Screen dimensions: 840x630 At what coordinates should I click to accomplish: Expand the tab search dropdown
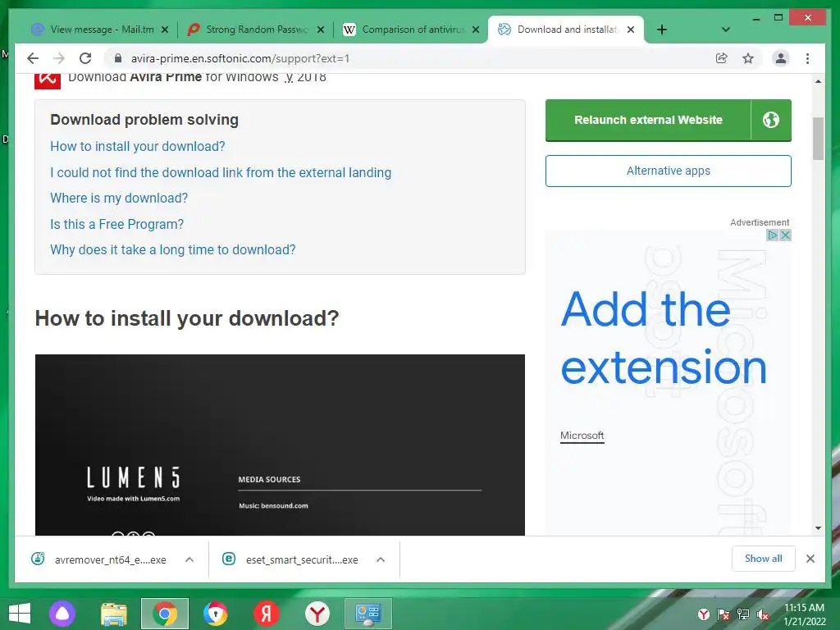(x=726, y=30)
